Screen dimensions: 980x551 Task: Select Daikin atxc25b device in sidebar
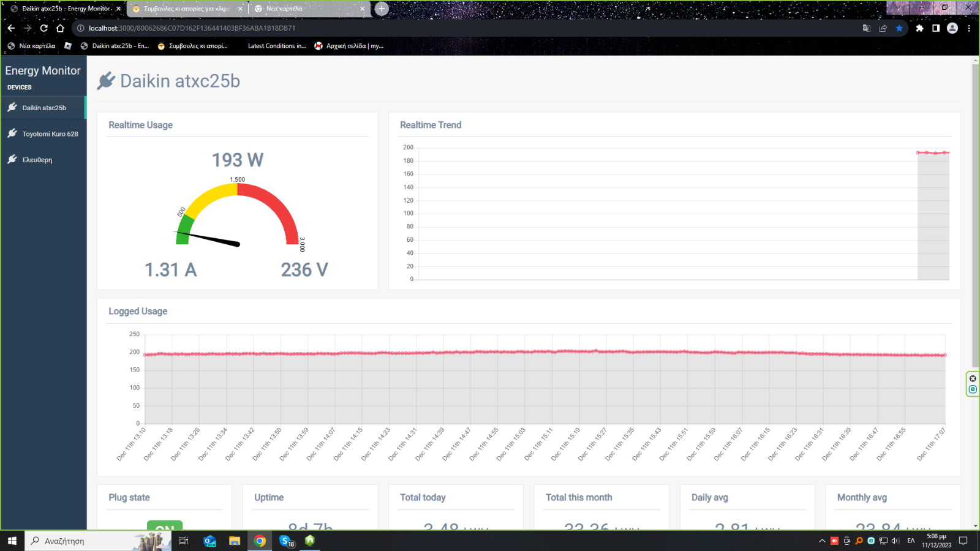click(x=43, y=108)
